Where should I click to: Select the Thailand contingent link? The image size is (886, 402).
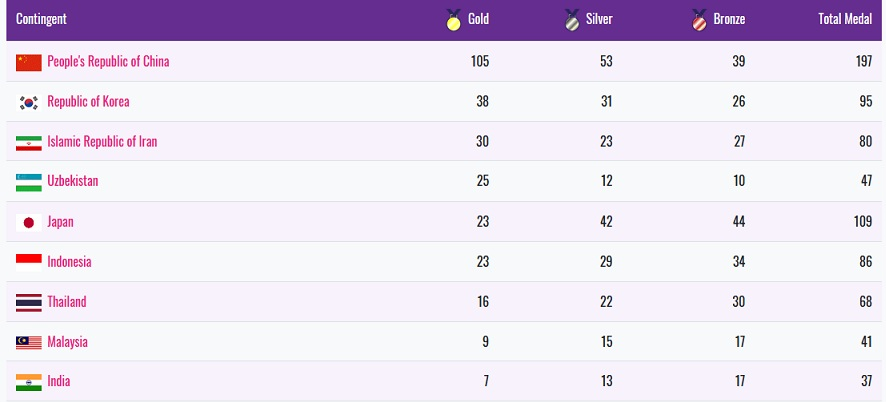pos(67,302)
